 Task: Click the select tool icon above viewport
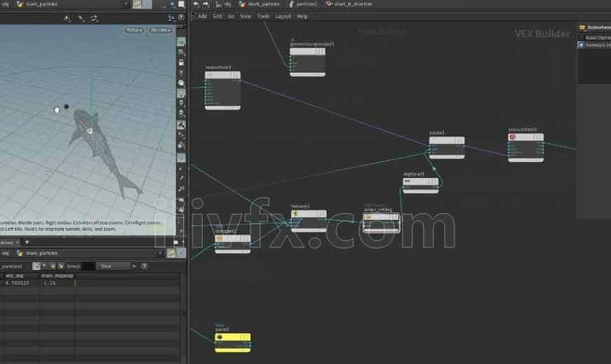[x=81, y=18]
